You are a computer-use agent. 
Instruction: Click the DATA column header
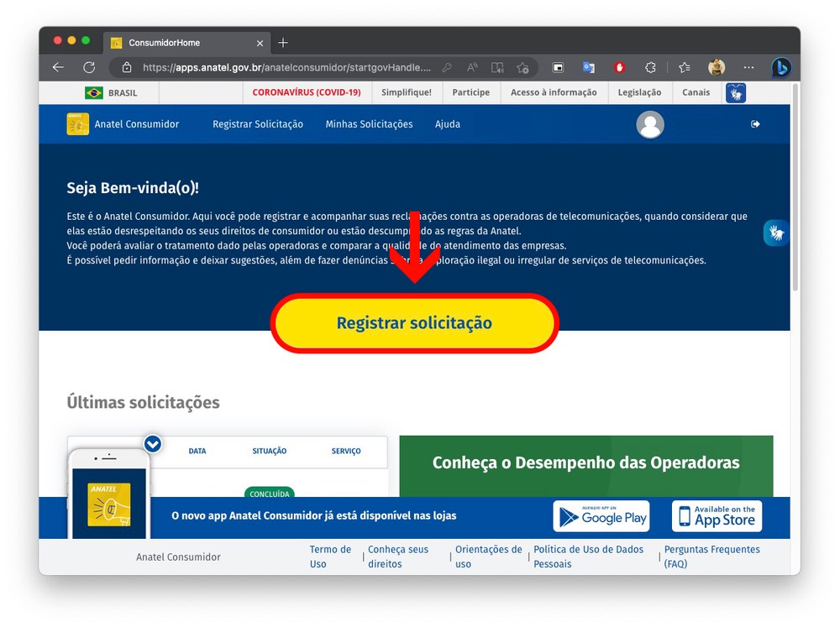pyautogui.click(x=197, y=452)
